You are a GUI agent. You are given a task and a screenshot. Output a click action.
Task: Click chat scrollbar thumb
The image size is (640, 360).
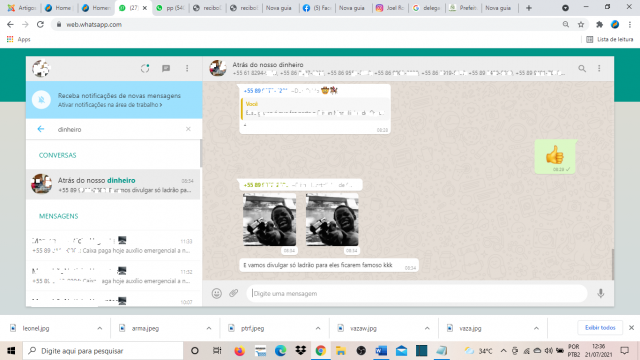coord(612,264)
